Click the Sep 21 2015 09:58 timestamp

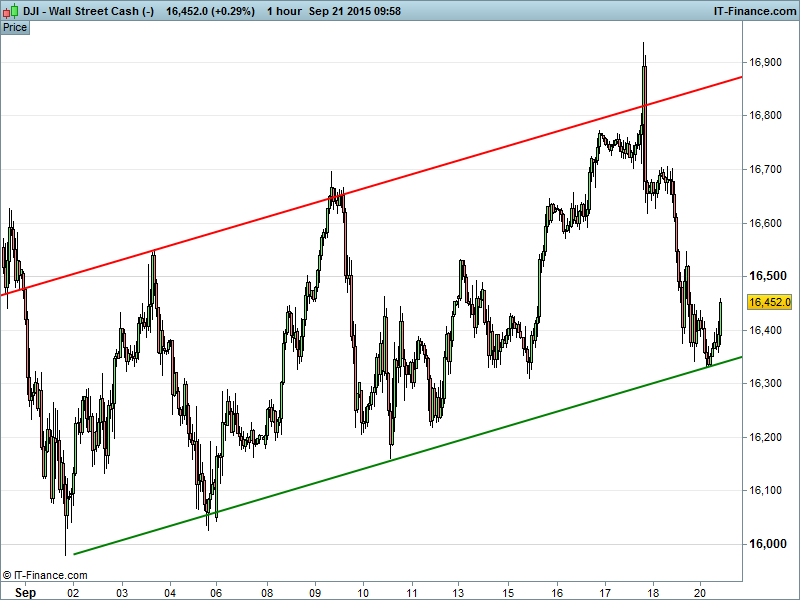tap(355, 10)
